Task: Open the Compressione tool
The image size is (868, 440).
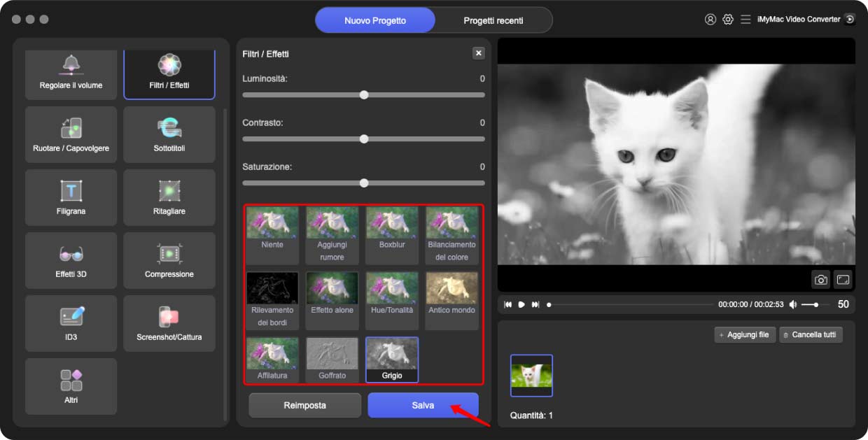Action: point(169,260)
